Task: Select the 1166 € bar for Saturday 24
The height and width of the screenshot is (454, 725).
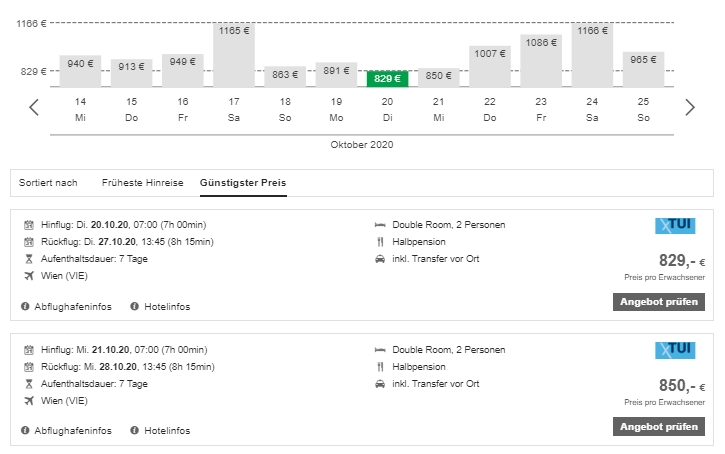Action: 592,55
